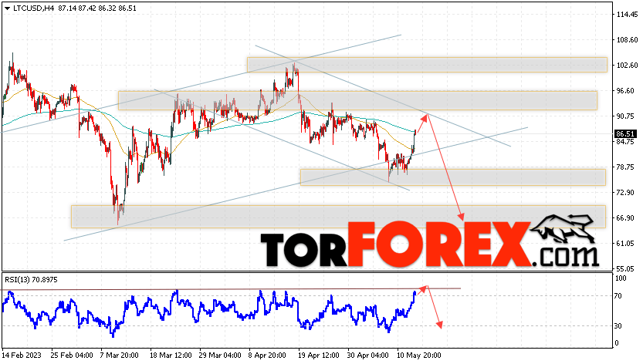Open the LTCUSD chart dropdown triangle

[7, 8]
